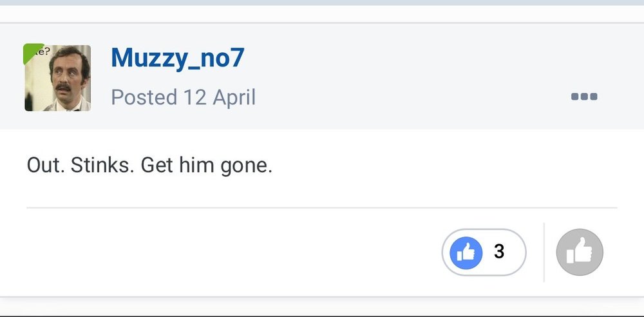644x317 pixels.
Task: Click the word 'Posted' under username
Action: click(144, 97)
